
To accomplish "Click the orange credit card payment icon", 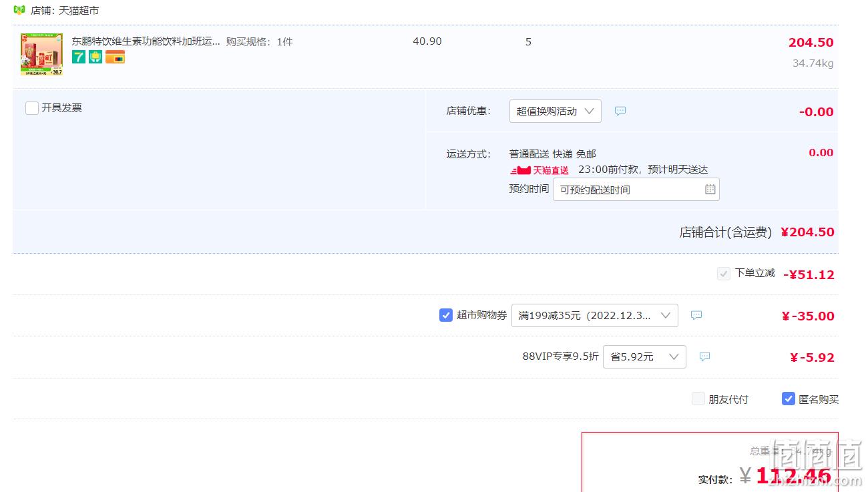I will pyautogui.click(x=115, y=57).
